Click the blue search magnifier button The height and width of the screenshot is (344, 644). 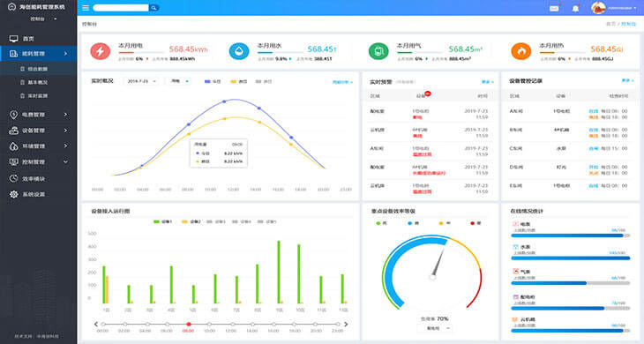coord(154,8)
